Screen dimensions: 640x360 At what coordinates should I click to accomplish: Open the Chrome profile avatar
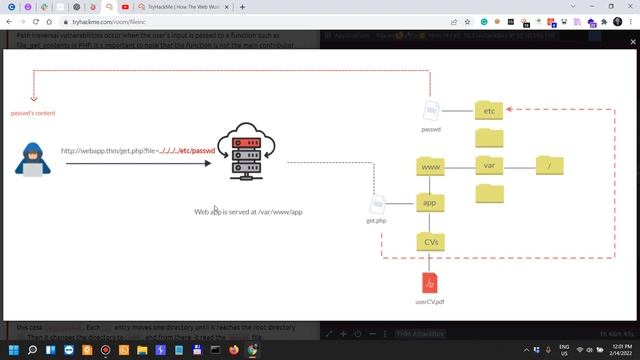coord(618,22)
